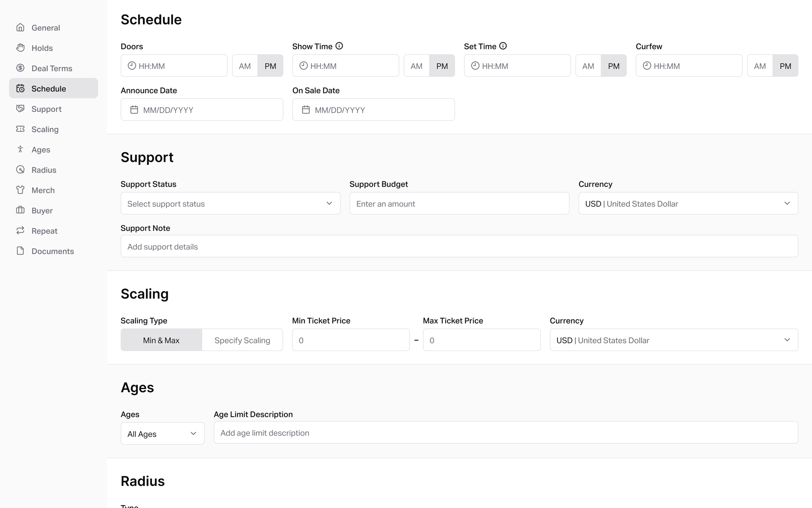Image resolution: width=812 pixels, height=508 pixels.
Task: Click the calendar icon in Announce Date field
Action: coord(134,109)
